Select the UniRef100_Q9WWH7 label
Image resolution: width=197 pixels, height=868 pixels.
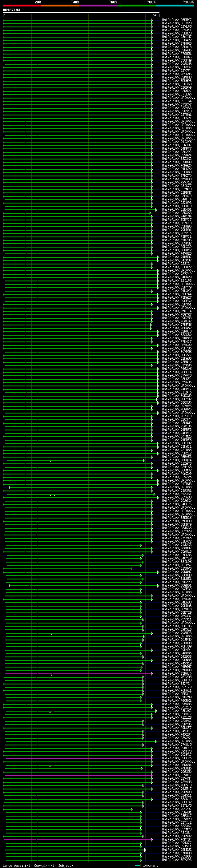tap(177, 572)
